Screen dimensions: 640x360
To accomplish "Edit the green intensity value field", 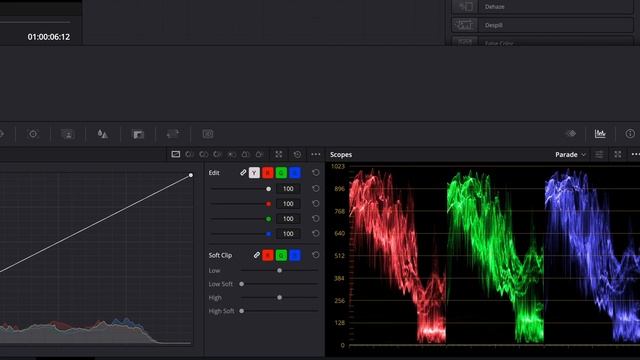I will (x=288, y=219).
